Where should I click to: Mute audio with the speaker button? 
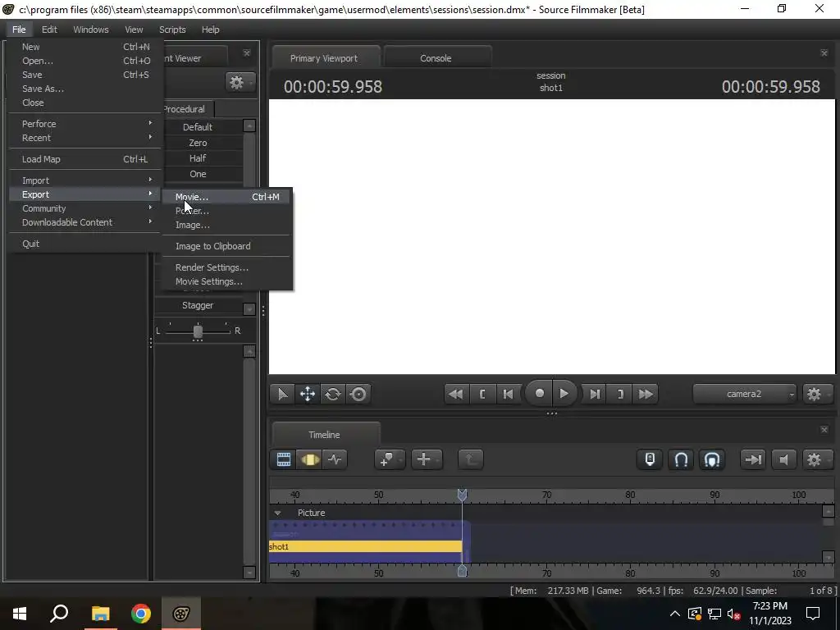[x=783, y=459]
